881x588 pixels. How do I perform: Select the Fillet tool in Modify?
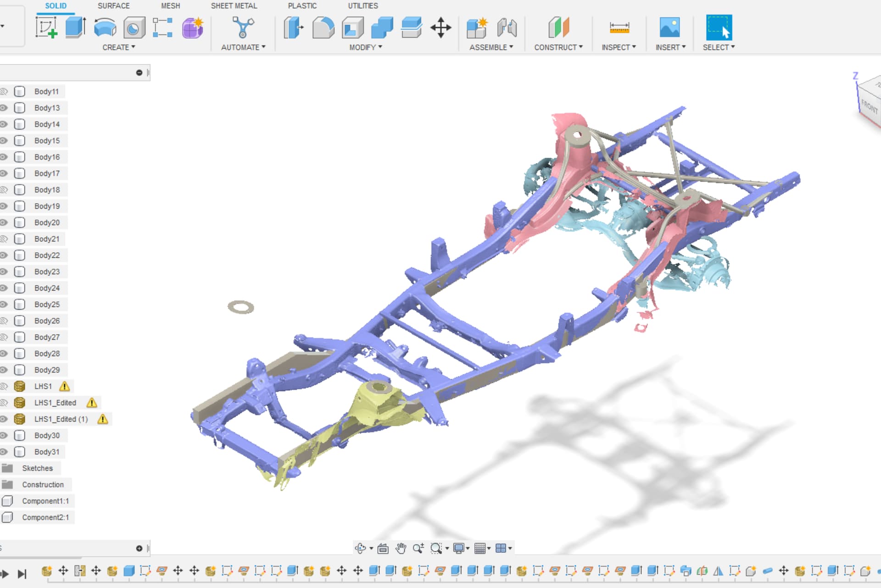click(323, 28)
